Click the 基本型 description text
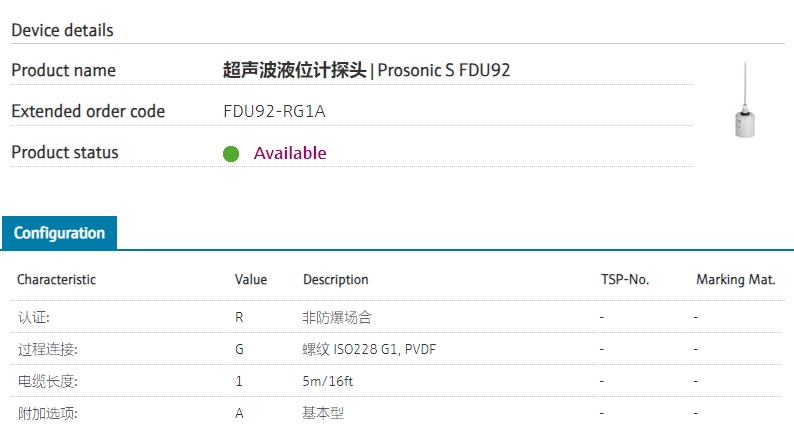Viewport: 794px width, 437px height. [323, 413]
